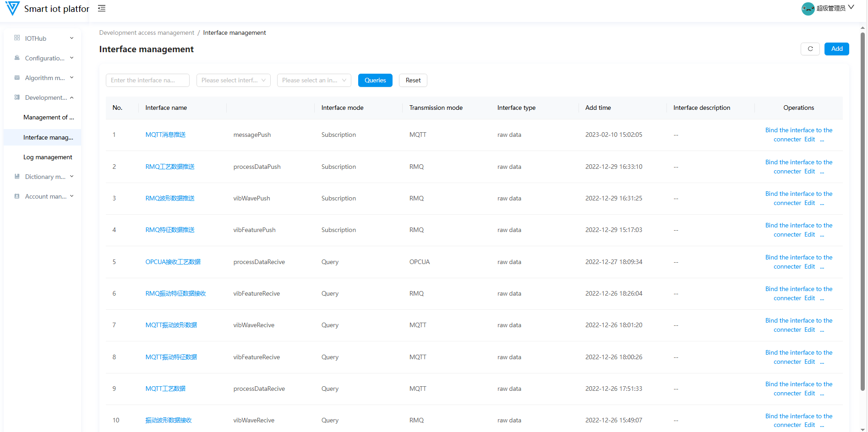Expand the IOTHub sidebar chevron
The height and width of the screenshot is (432, 868).
tap(72, 38)
